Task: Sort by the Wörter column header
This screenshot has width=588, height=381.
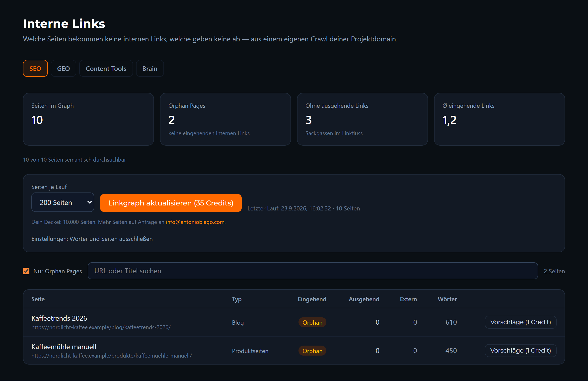Action: click(x=447, y=299)
